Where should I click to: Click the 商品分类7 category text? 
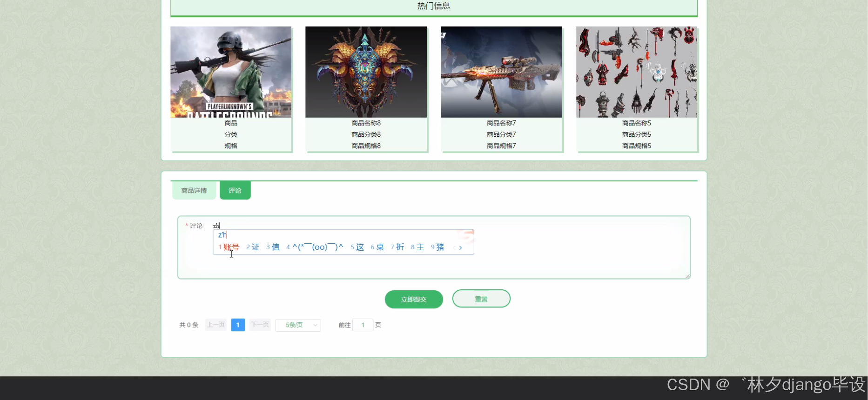502,134
